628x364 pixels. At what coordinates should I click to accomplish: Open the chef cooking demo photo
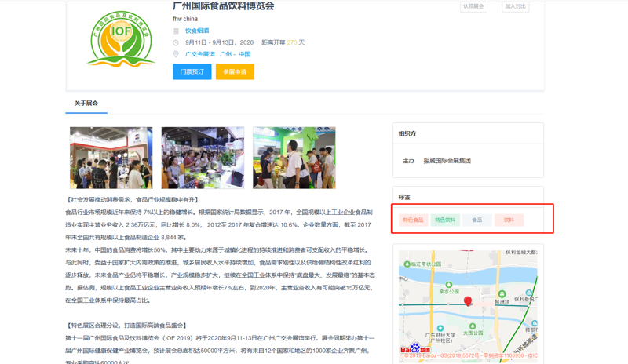(x=203, y=158)
